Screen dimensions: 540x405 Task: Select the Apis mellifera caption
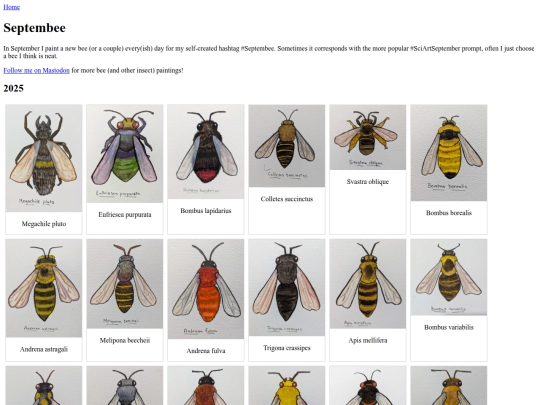368,340
